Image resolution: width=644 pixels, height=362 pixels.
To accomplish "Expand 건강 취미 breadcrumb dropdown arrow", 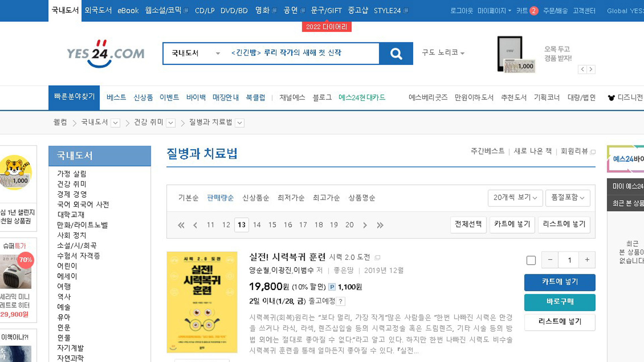I will (x=171, y=123).
